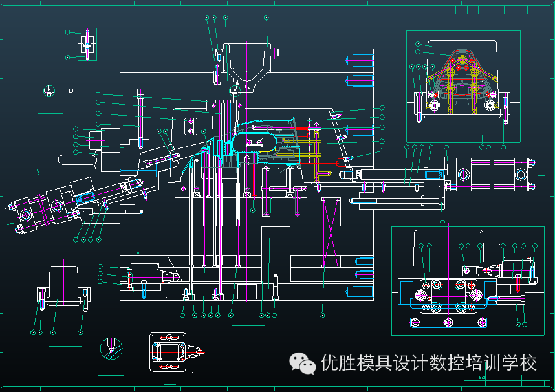Image resolution: width=555 pixels, height=392 pixels.
Task: Select the tiny square beside the circle-cross symbol
Action: point(71,91)
